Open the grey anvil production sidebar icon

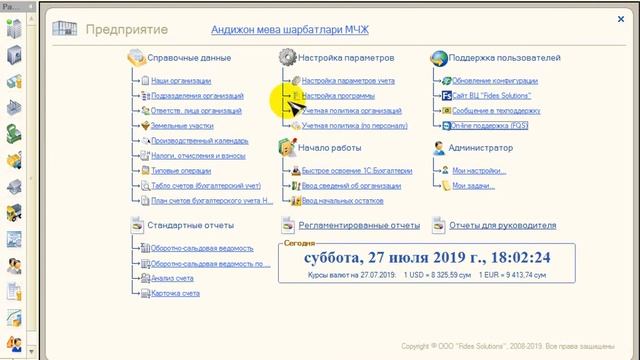coord(14,187)
